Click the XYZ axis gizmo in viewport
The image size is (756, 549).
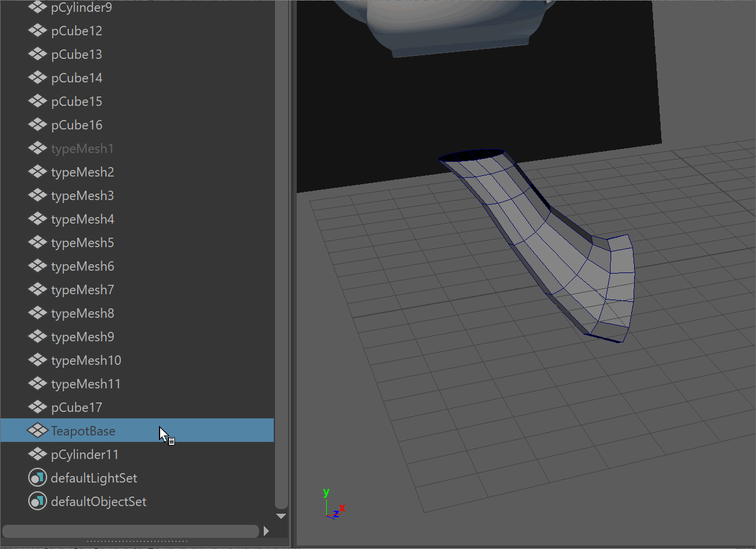(333, 506)
